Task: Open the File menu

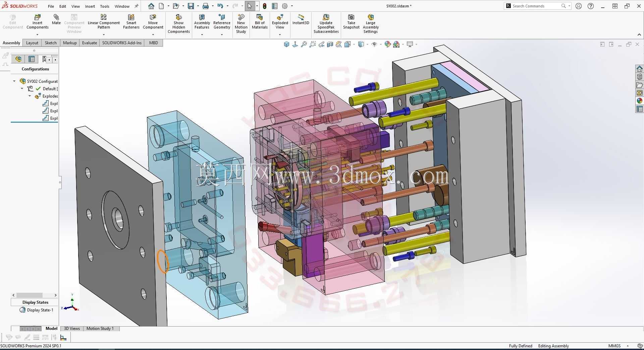Action: pos(51,6)
